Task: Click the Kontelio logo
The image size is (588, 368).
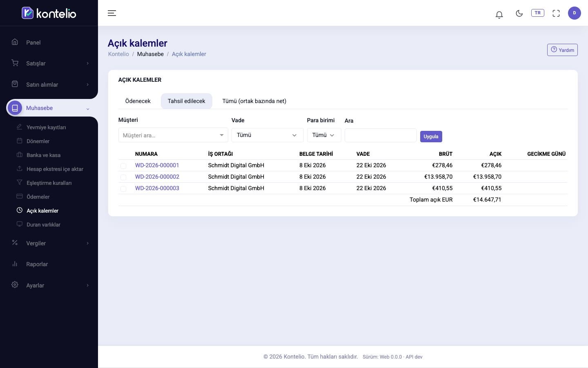Action: pos(49,13)
